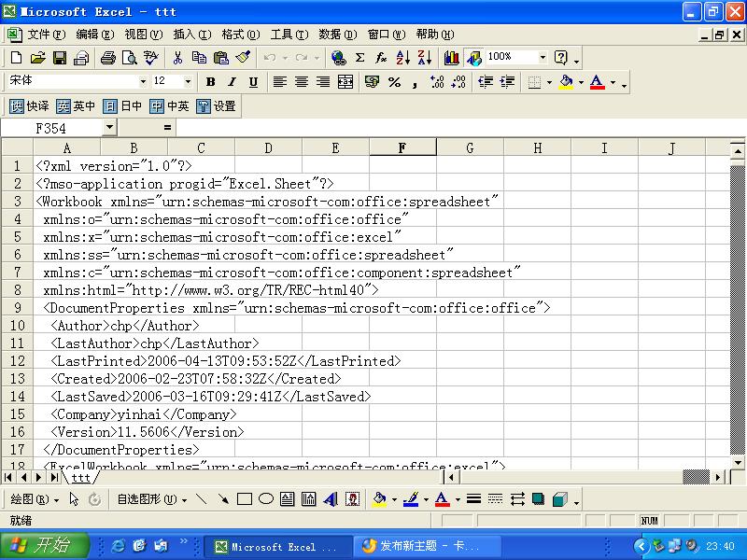Viewport: 747px width, 560px height.
Task: Sort data descending Z to A
Action: pos(425,58)
